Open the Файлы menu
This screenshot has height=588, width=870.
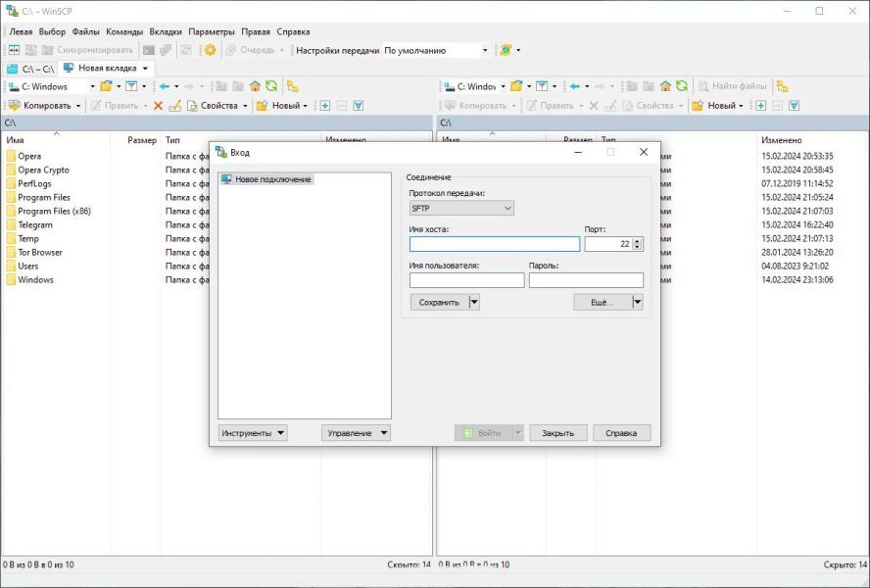coord(85,31)
